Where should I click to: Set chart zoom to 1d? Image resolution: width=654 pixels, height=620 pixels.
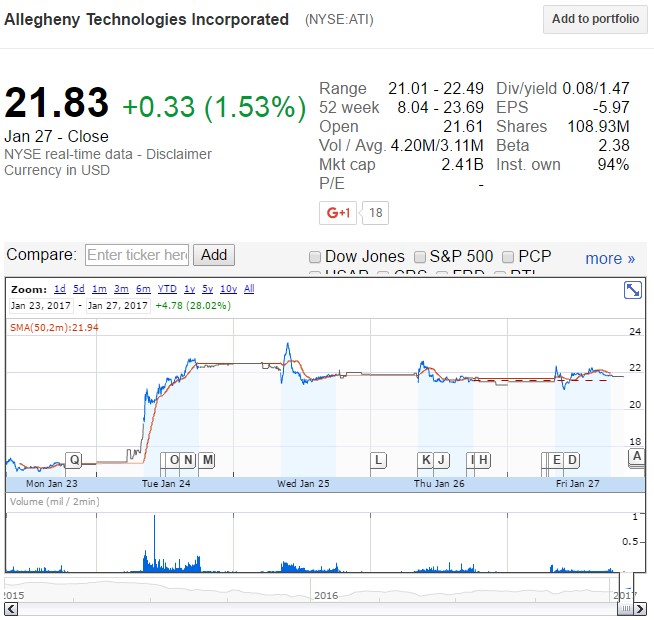tap(60, 289)
